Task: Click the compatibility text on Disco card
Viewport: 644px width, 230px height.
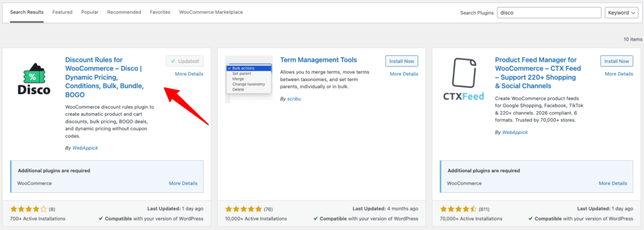Action: click(x=151, y=219)
